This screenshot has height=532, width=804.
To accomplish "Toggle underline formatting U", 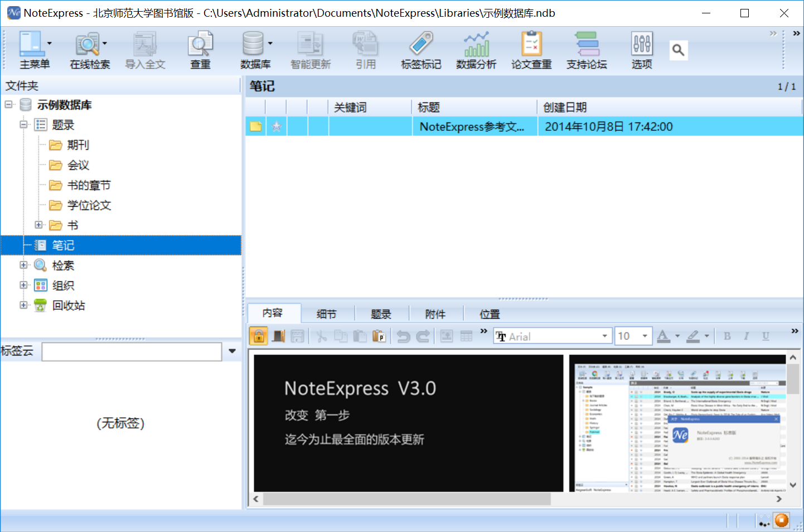I will (x=766, y=336).
